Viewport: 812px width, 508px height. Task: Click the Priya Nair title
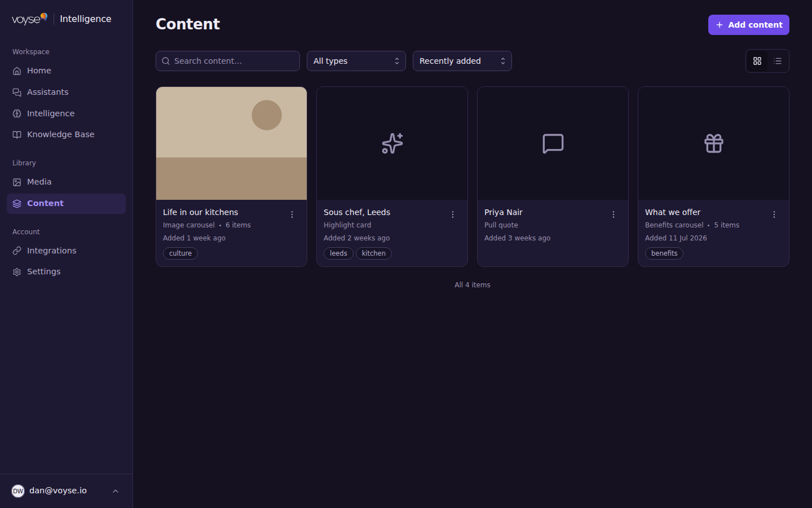(x=504, y=212)
